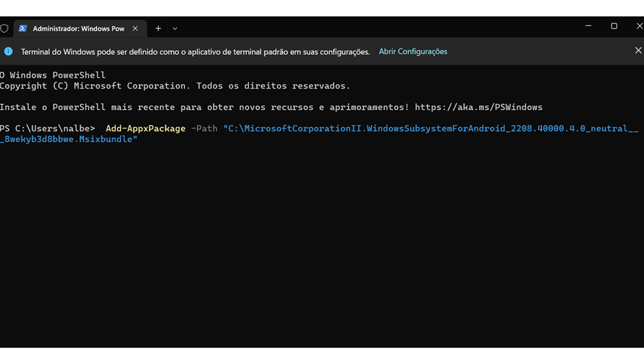Click the Copyright Microsoft Corporation line

(175, 86)
